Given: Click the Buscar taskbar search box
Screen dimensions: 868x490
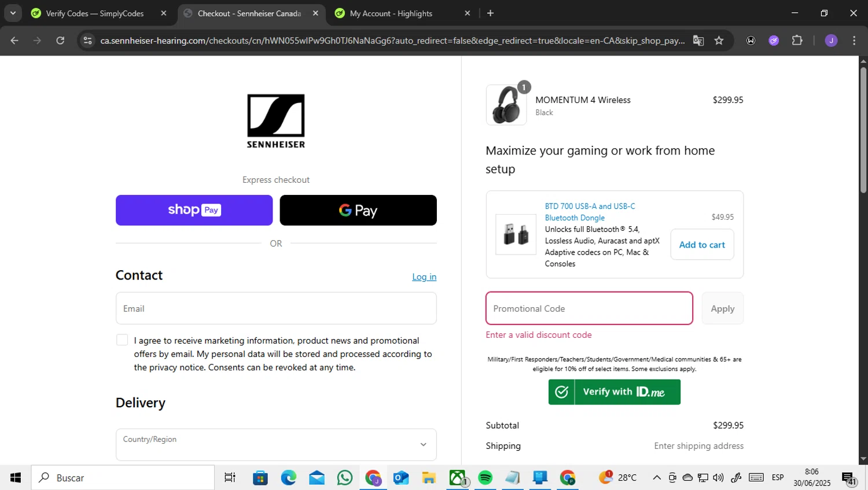Looking at the screenshot, I should click(x=123, y=478).
